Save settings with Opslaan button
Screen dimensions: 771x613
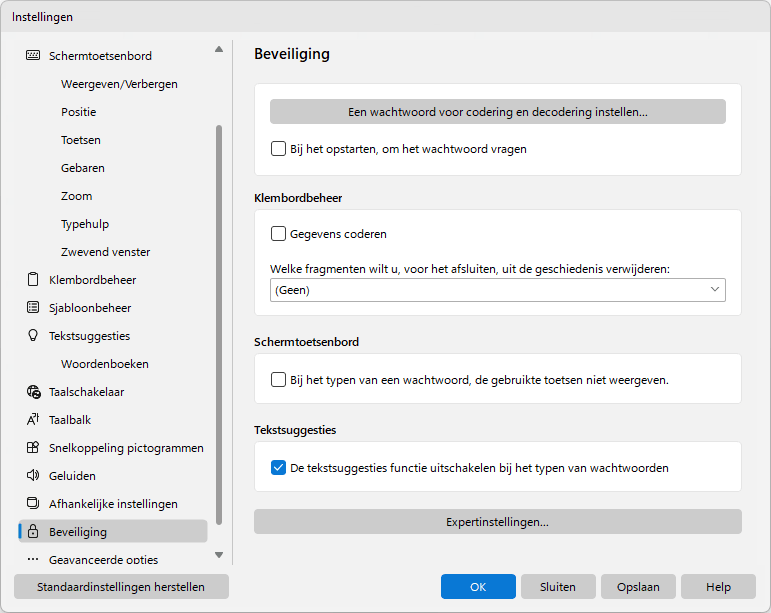pos(638,586)
